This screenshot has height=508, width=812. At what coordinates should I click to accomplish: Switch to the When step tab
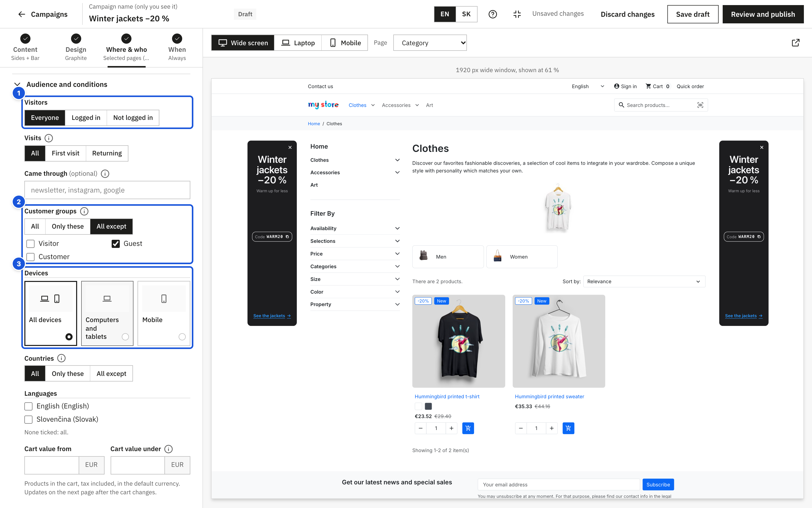[177, 48]
